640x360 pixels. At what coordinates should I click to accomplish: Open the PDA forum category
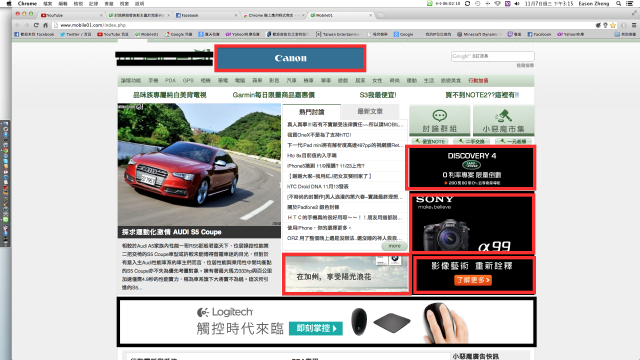coord(170,81)
